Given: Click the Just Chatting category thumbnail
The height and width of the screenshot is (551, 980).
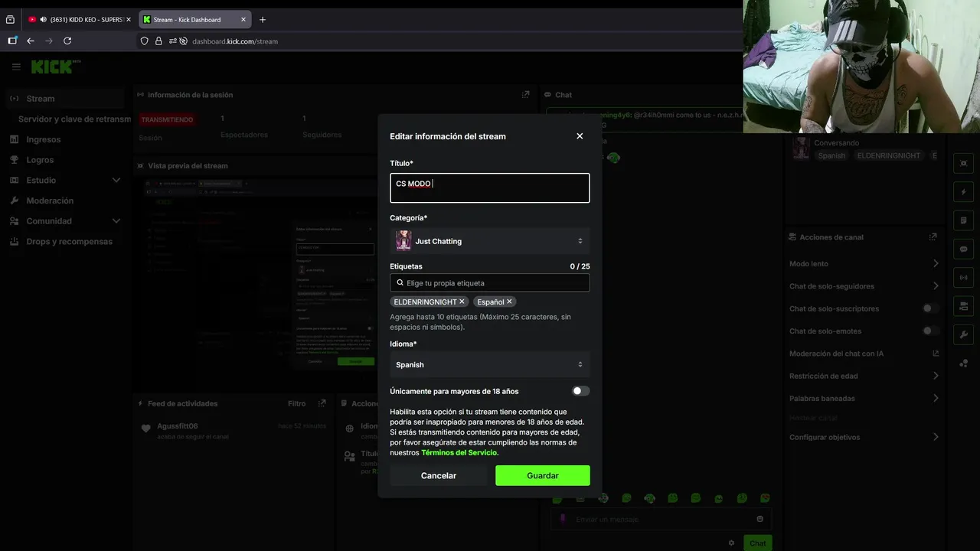Looking at the screenshot, I should pyautogui.click(x=403, y=241).
